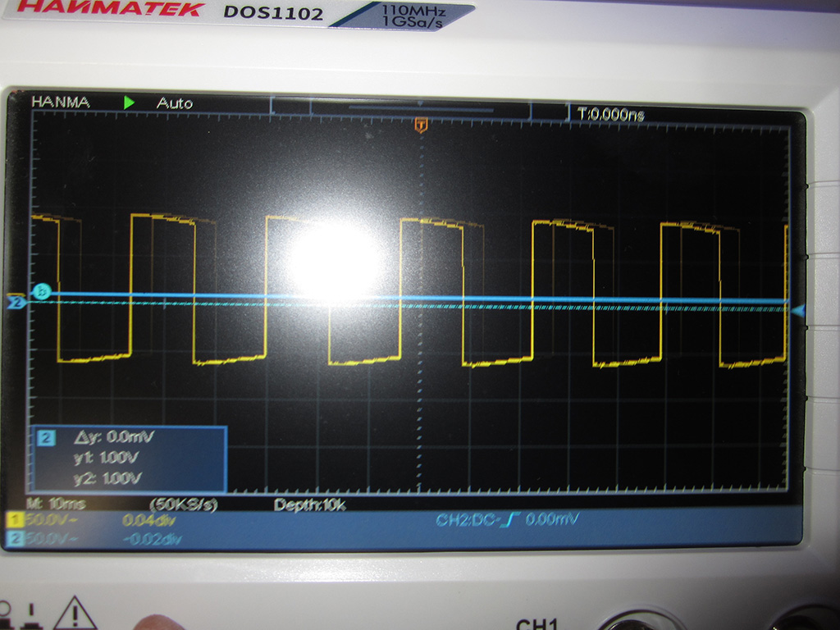Screen dimensions: 840x630
Task: Click the channel 2 ground level marker
Action: (16, 302)
